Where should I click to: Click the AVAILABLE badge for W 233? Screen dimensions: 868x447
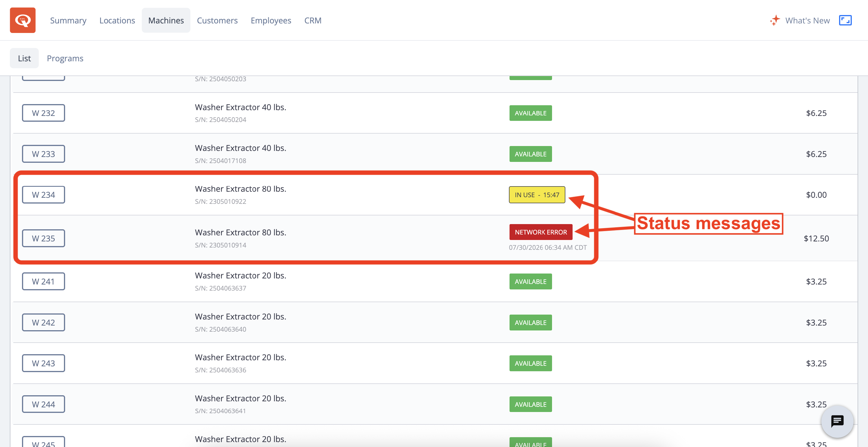[x=530, y=154]
